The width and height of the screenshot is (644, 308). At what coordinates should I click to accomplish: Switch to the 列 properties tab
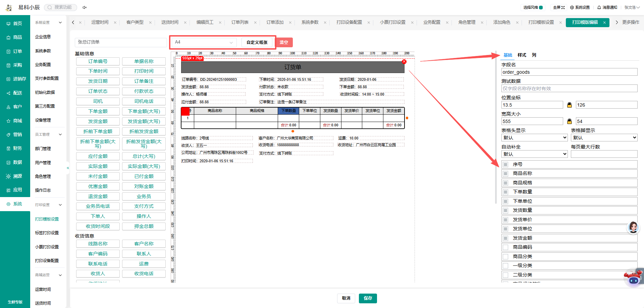coord(534,55)
